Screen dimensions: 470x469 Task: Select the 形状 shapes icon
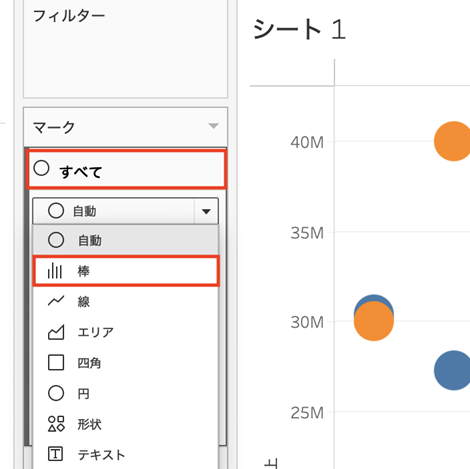click(x=56, y=424)
